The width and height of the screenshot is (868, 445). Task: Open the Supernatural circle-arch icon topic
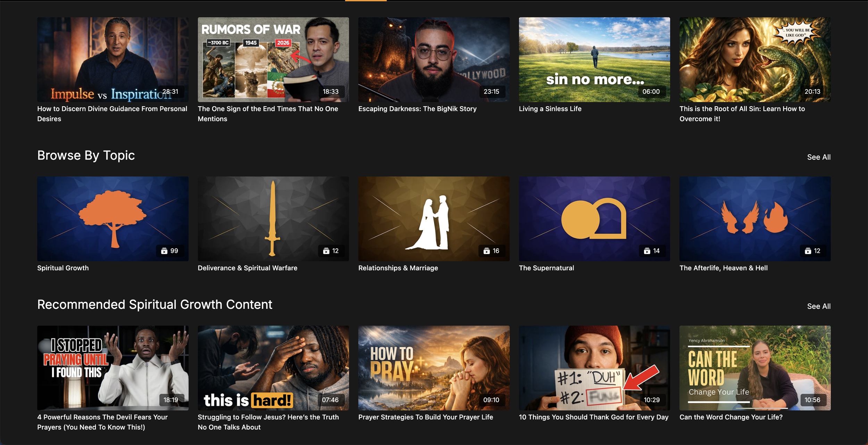coord(594,219)
